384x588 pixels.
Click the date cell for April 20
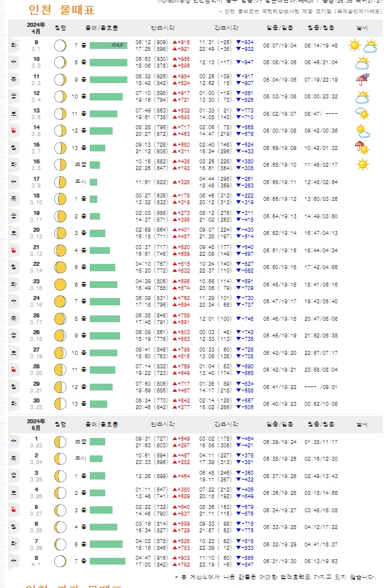tap(36, 233)
